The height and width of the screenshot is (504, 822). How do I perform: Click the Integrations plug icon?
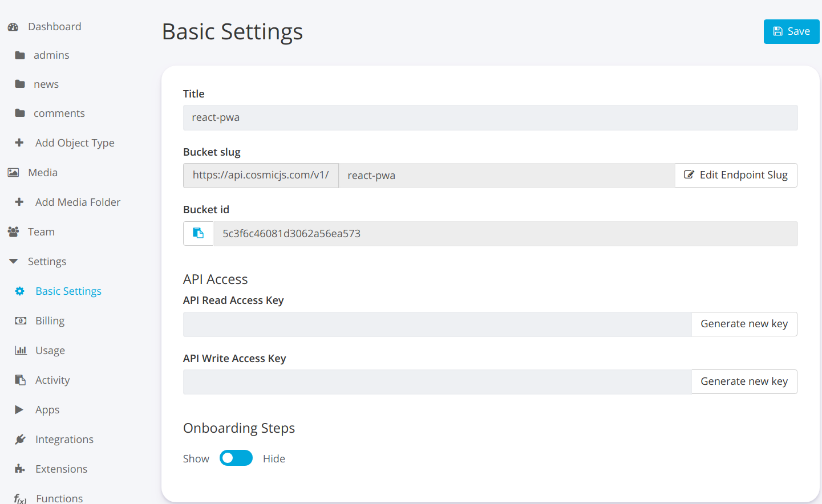click(21, 440)
